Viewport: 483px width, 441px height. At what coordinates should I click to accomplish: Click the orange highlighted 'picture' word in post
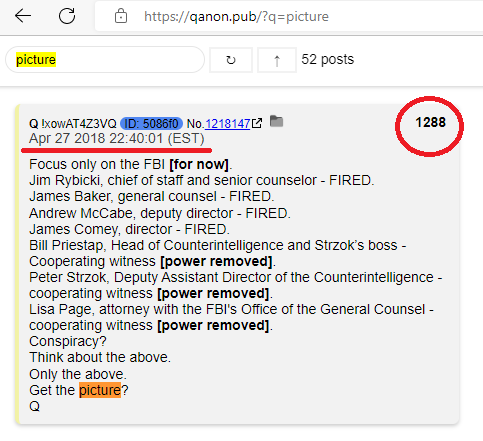[100, 390]
